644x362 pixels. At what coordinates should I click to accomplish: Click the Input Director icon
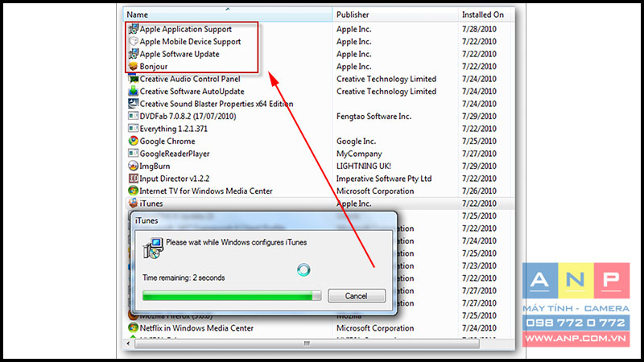[133, 178]
